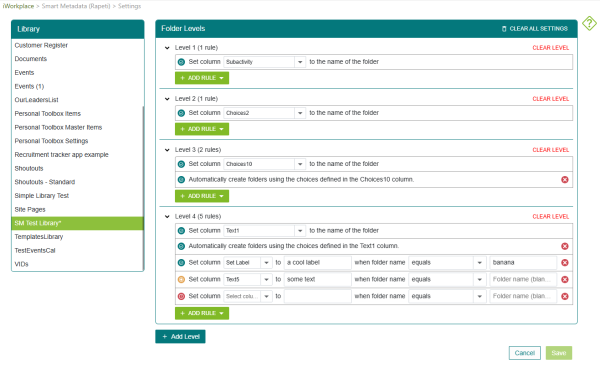The height and width of the screenshot is (373, 600).
Task: Click the orange status icon on Text5 rule
Action: click(181, 280)
